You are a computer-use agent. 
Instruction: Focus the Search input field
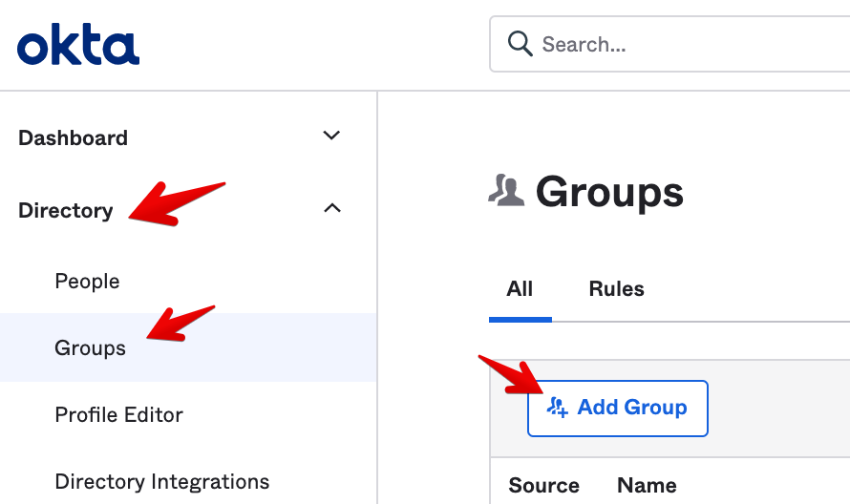pos(688,44)
